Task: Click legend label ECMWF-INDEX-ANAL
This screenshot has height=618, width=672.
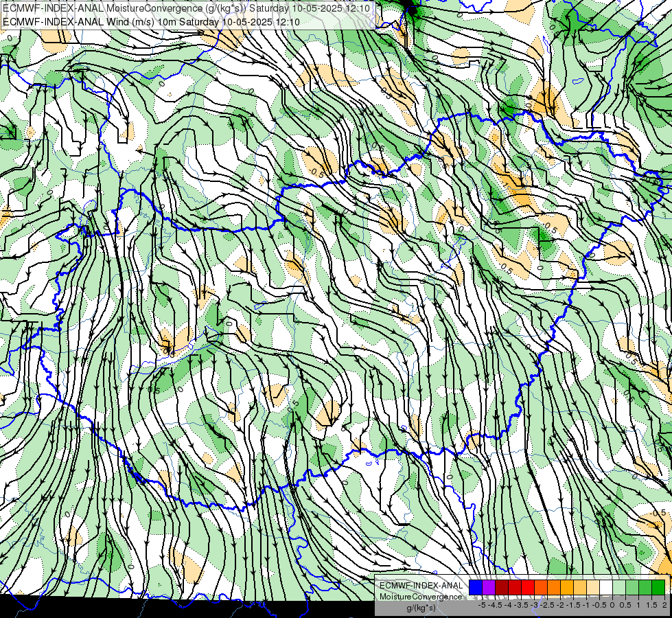Action: pyautogui.click(x=421, y=586)
